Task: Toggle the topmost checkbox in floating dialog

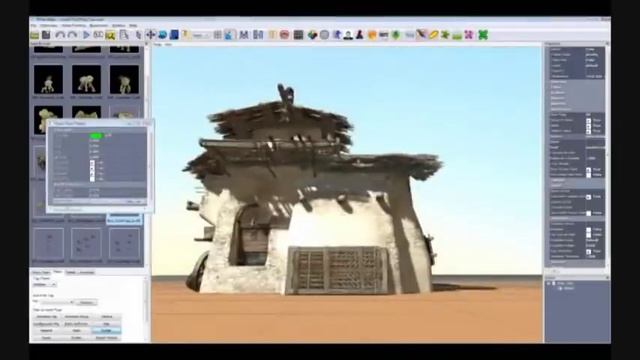Action: [92, 163]
